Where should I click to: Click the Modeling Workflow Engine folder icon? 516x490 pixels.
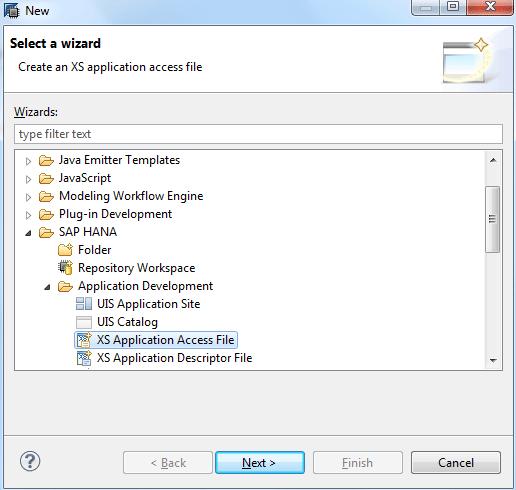pyautogui.click(x=46, y=197)
